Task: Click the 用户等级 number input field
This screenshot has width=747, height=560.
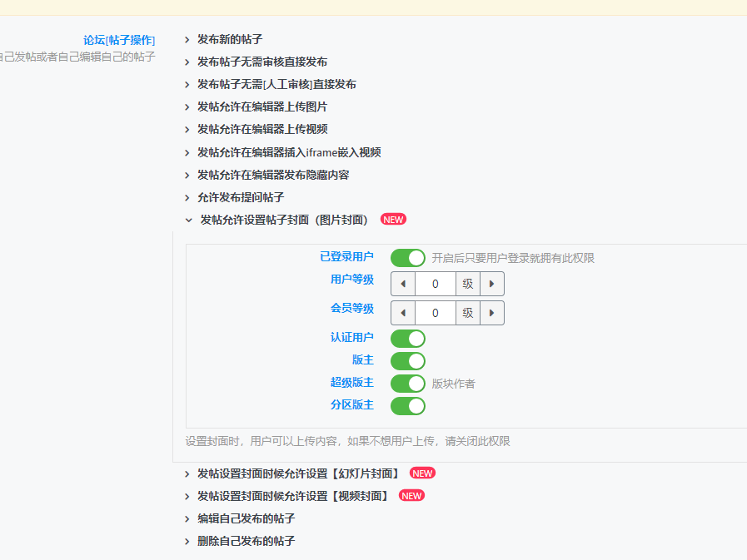Action: click(436, 284)
